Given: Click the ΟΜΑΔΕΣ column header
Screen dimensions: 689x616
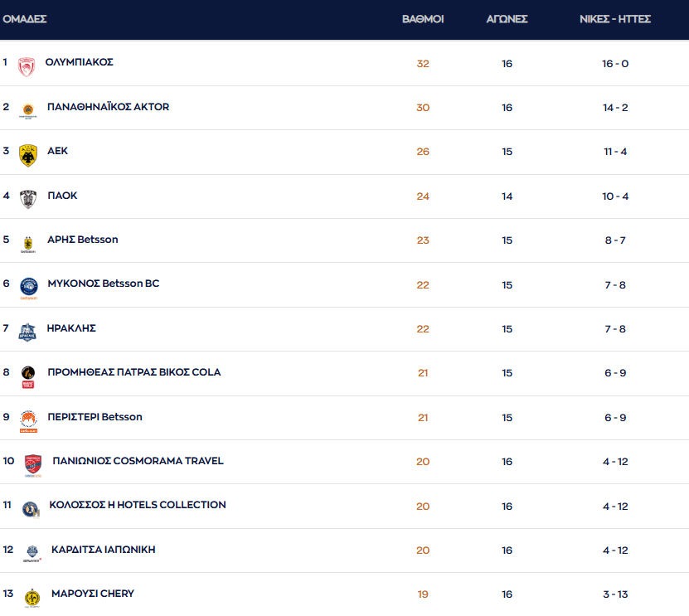Looking at the screenshot, I should click(x=25, y=19).
